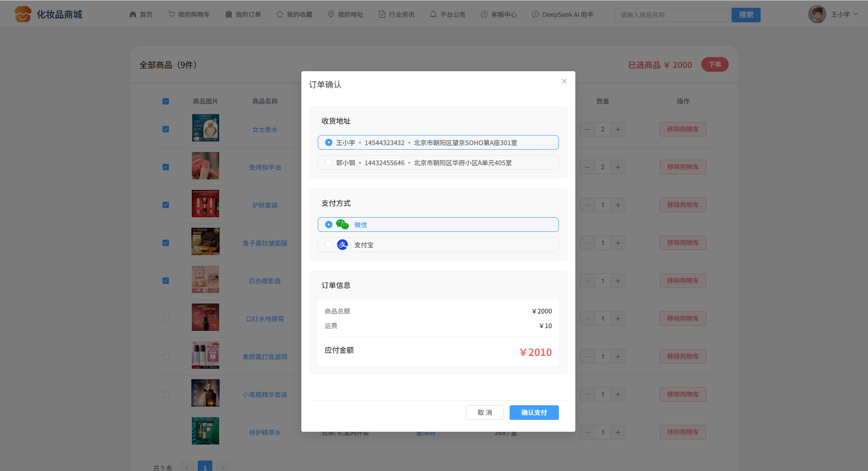Click the shopping cart icon in navbar
Screen dimensions: 868x471
click(x=171, y=15)
